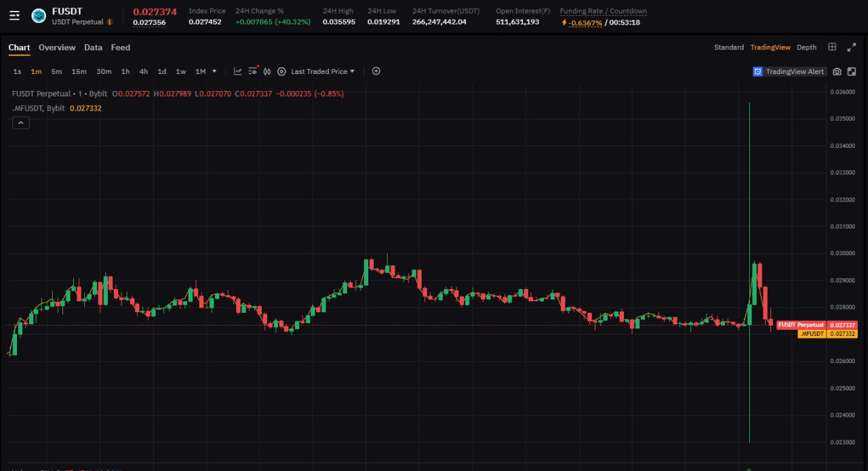Expand chart to fullscreen
Image resolution: width=868 pixels, height=471 pixels.
852,47
